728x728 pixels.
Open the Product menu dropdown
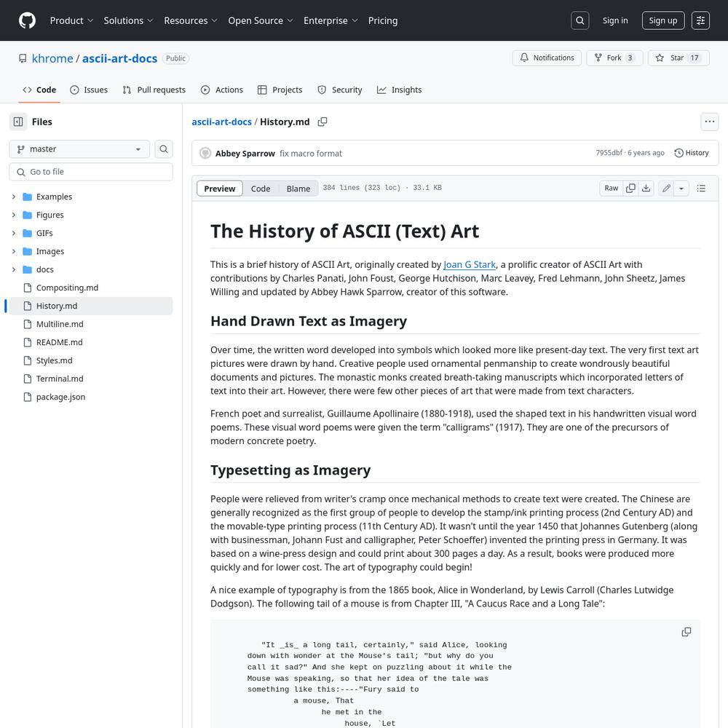coord(72,20)
